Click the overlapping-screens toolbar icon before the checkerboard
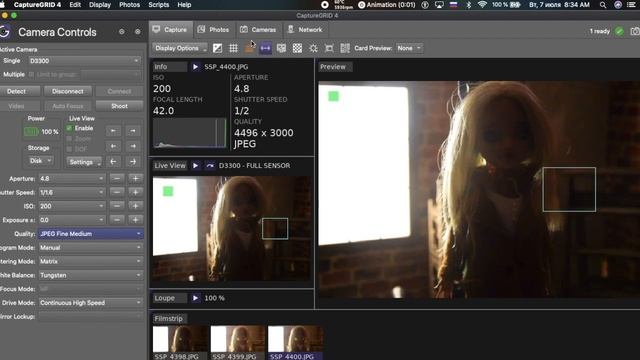The image size is (640, 360). pos(281,48)
